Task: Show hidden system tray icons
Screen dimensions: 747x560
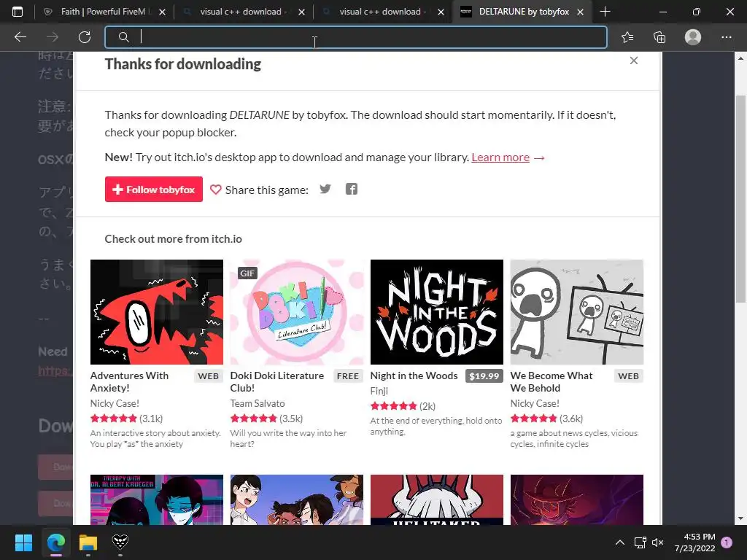Action: tap(620, 542)
